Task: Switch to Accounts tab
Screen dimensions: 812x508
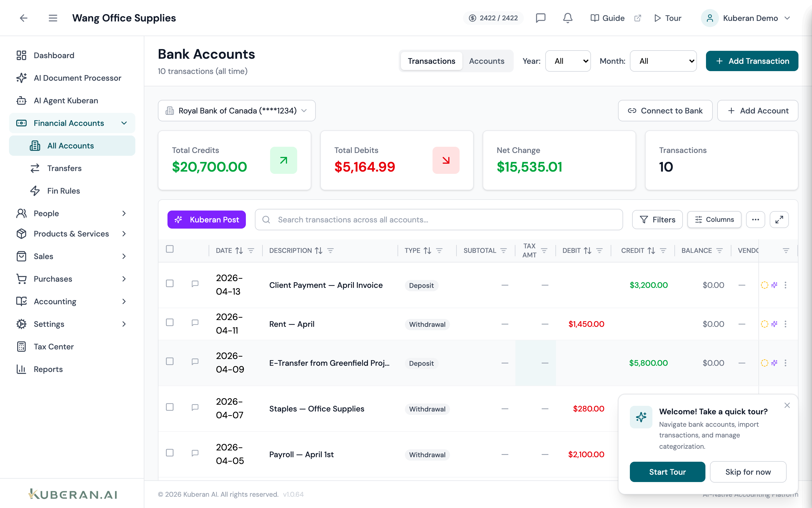Action: (487, 61)
